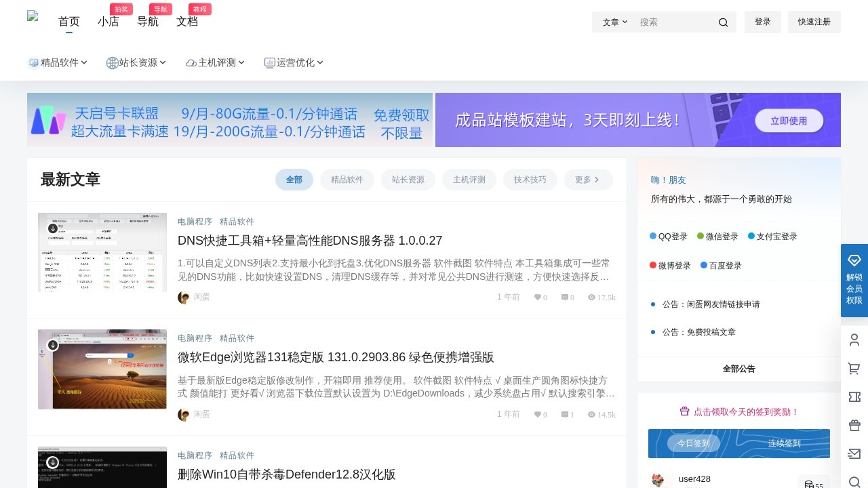
Task: Go to 首页 in top navigation
Action: [69, 21]
